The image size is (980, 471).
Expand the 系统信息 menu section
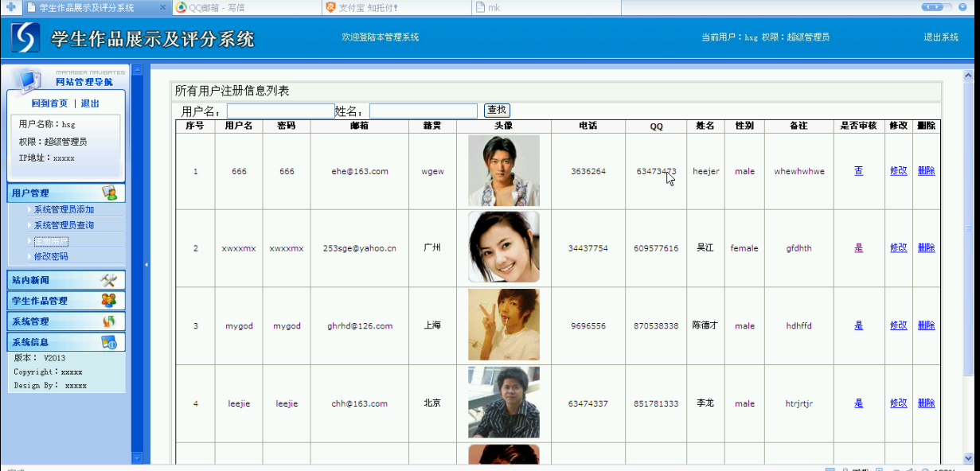pos(66,342)
